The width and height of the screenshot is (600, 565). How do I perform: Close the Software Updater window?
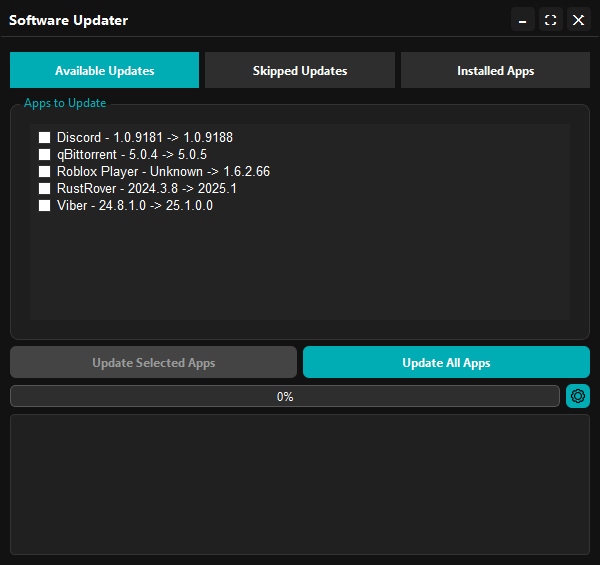(579, 20)
